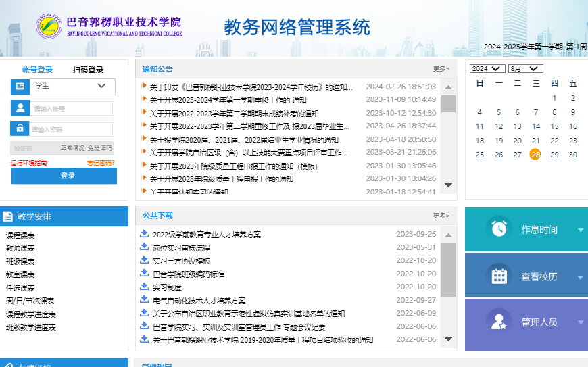The width and height of the screenshot is (588, 367).
Task: Click download icon for 2019-2020年质量工程项目结项验收
Action: click(x=145, y=339)
